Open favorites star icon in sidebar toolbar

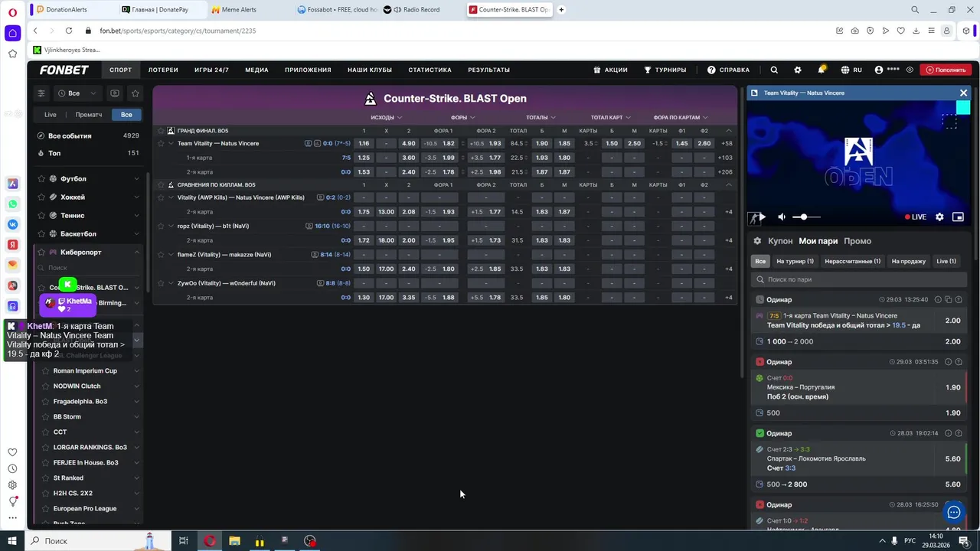coord(136,93)
